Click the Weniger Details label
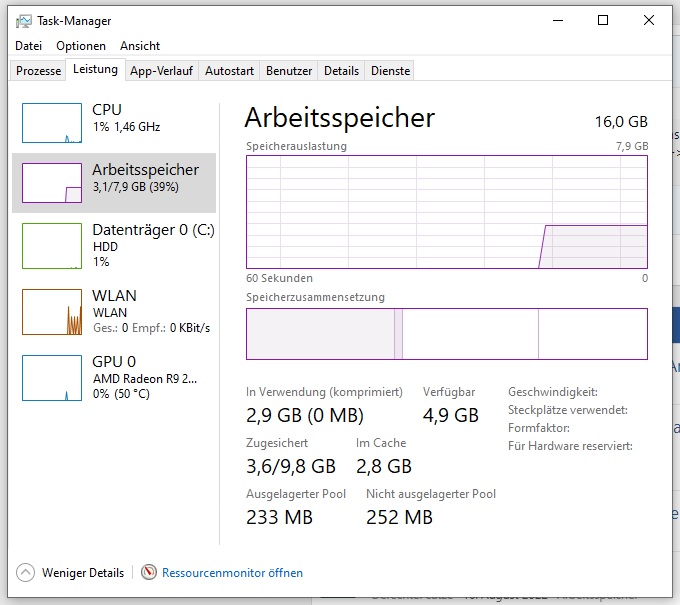The image size is (680, 605). click(x=83, y=572)
